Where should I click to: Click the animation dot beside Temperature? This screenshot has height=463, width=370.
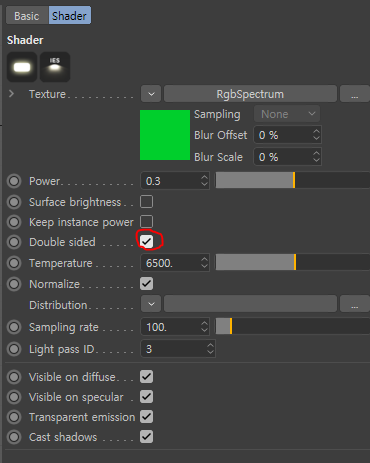(14, 263)
